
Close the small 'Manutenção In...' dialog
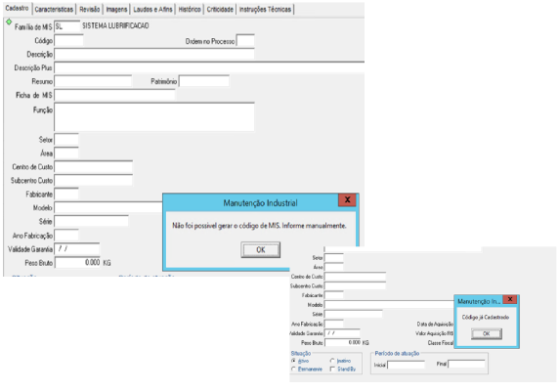(x=510, y=299)
